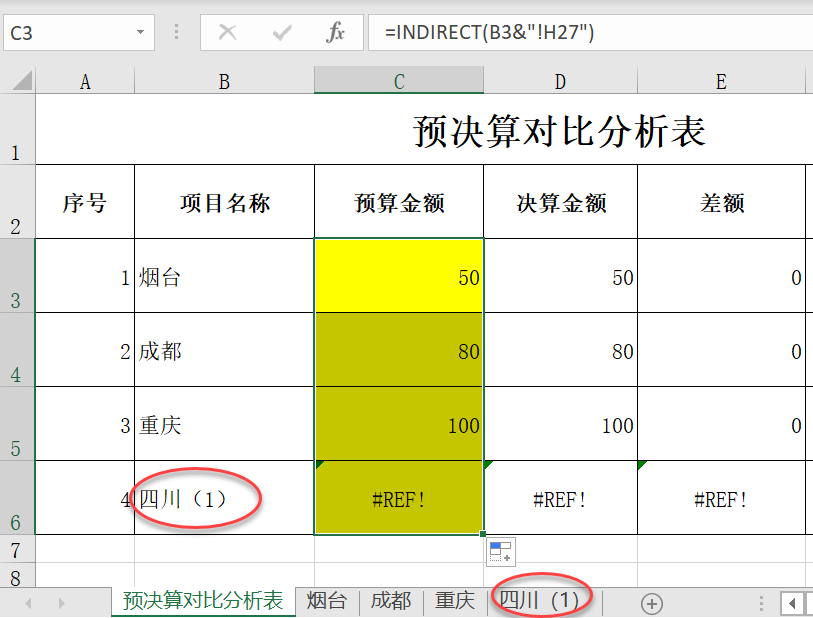The image size is (813, 618).
Task: Click the fill handle at selection corner
Action: tap(483, 534)
